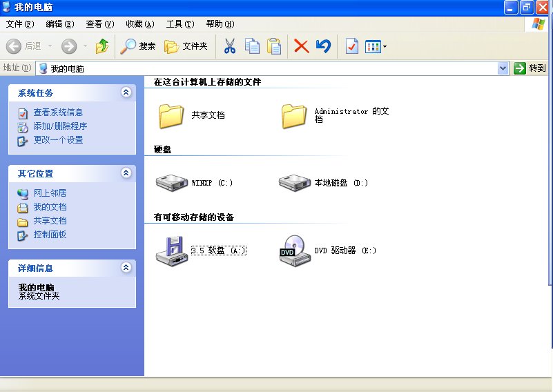Select the 共享文档 folder icon
Screen dimensions: 553x392
pyautogui.click(x=171, y=116)
